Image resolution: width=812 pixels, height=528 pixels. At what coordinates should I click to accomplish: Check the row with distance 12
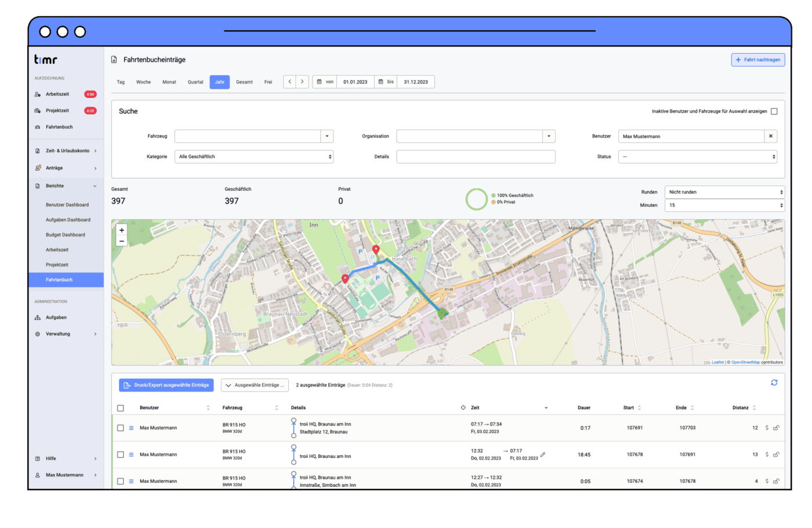pyautogui.click(x=121, y=428)
